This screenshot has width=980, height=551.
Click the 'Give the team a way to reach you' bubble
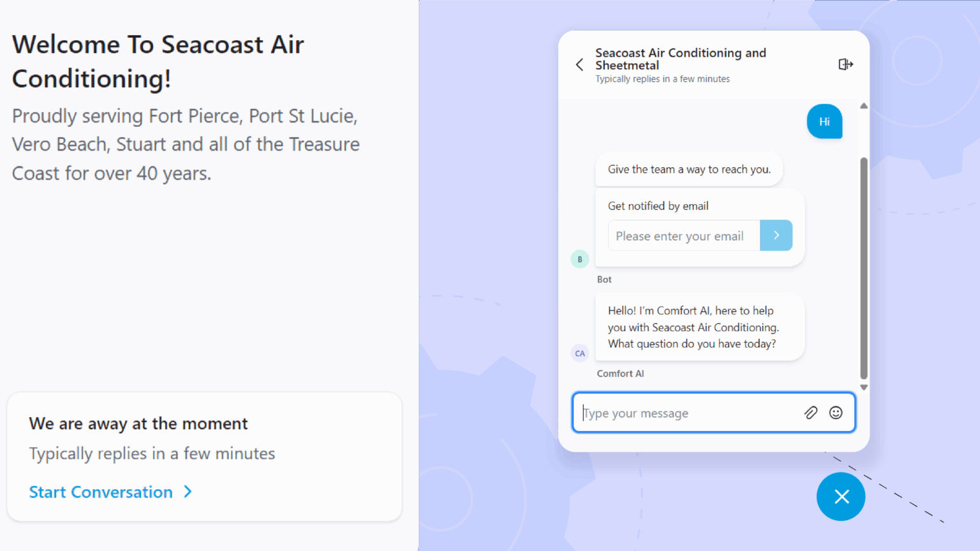coord(689,170)
